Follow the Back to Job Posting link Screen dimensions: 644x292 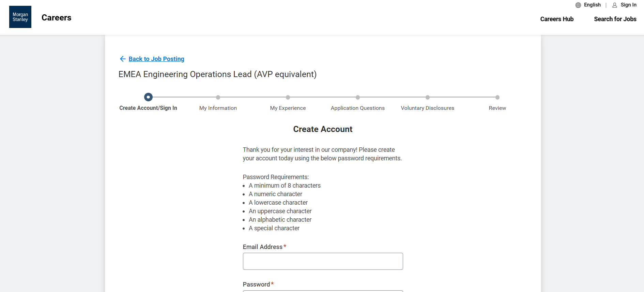[156, 59]
